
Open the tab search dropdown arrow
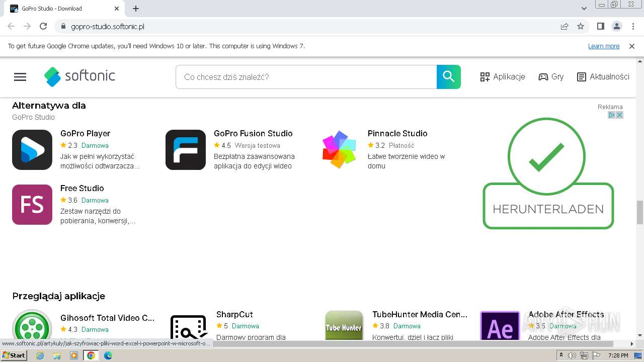(584, 9)
